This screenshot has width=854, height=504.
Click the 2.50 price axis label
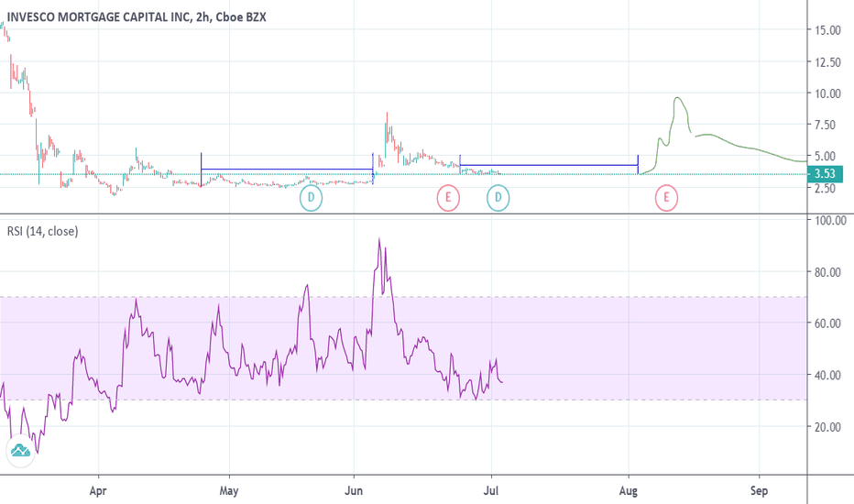tap(825, 188)
